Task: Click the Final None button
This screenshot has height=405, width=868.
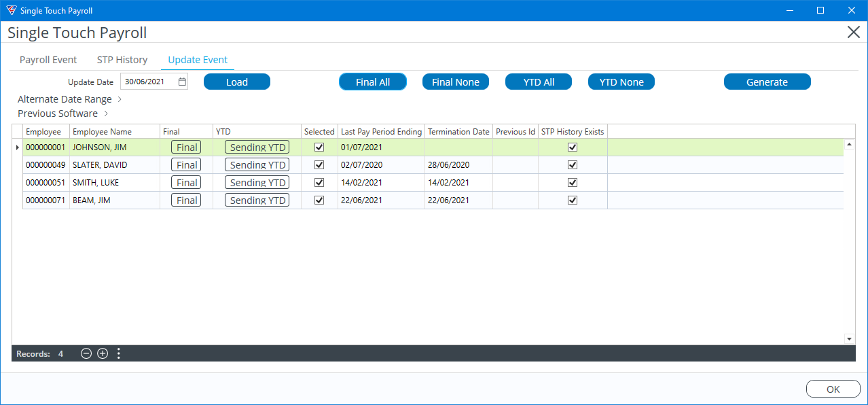Action: tap(456, 82)
